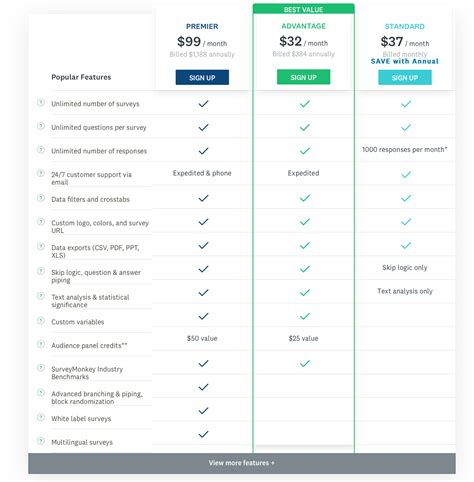Select the ADVANTAGE plan heading
474x482 pixels.
(303, 26)
